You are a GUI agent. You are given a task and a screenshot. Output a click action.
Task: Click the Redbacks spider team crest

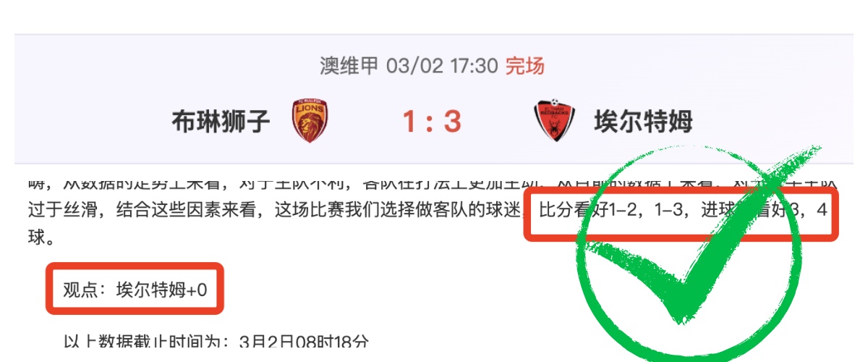click(554, 120)
